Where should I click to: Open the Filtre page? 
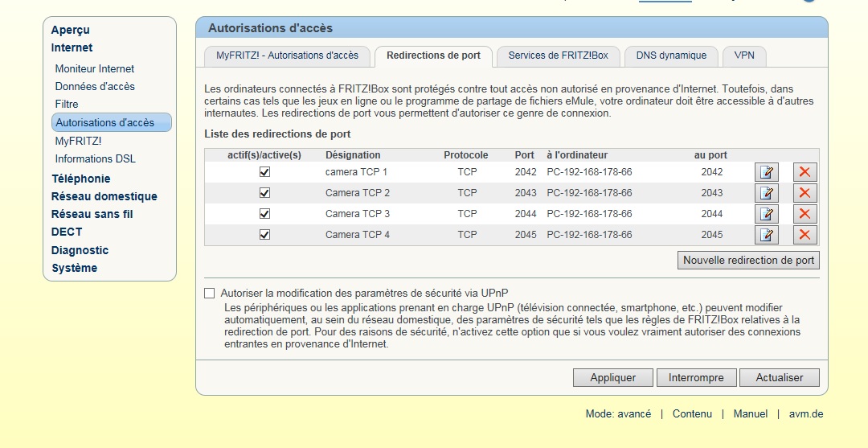tap(67, 104)
